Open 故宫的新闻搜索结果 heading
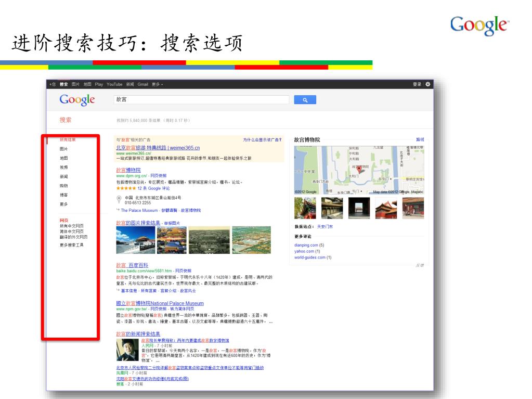This screenshot has height=399, width=532. pyautogui.click(x=138, y=334)
